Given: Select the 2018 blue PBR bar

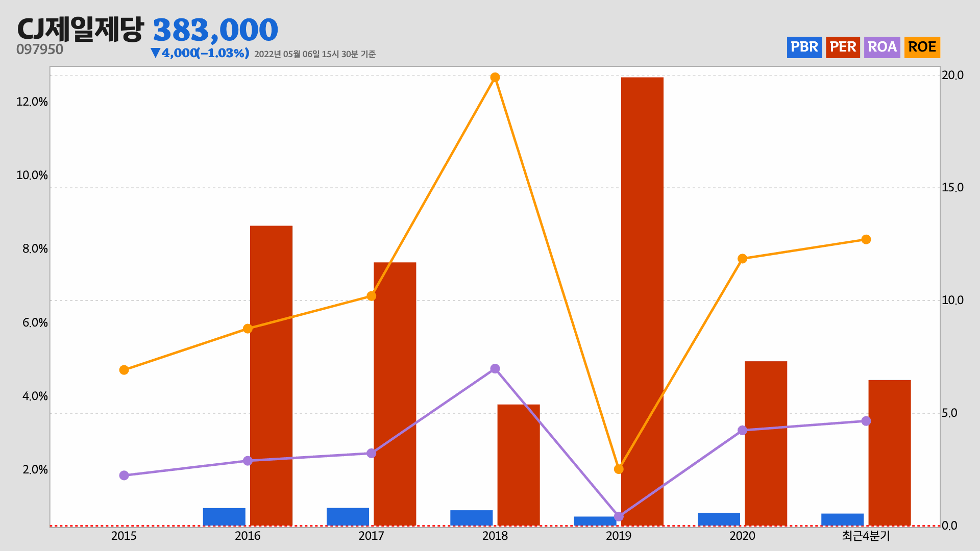Looking at the screenshot, I should [472, 518].
